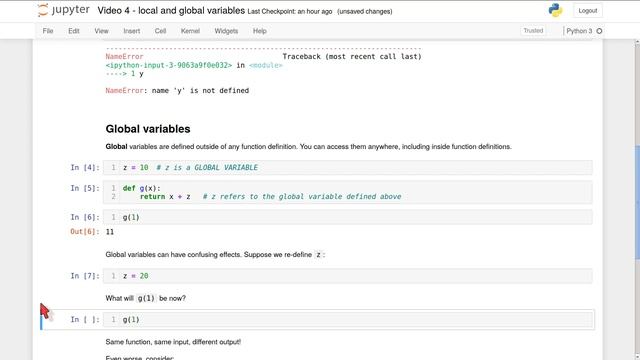Open the Cell menu

(x=160, y=31)
